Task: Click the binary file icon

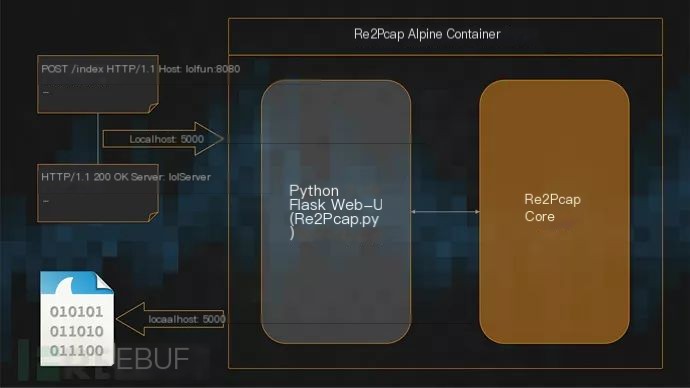Action: tap(77, 318)
